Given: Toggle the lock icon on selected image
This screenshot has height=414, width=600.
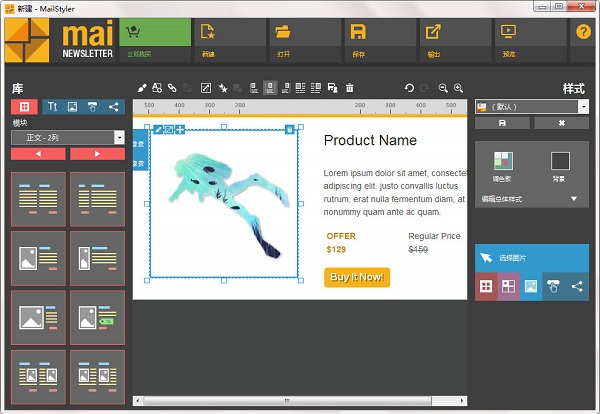Looking at the screenshot, I should point(290,129).
